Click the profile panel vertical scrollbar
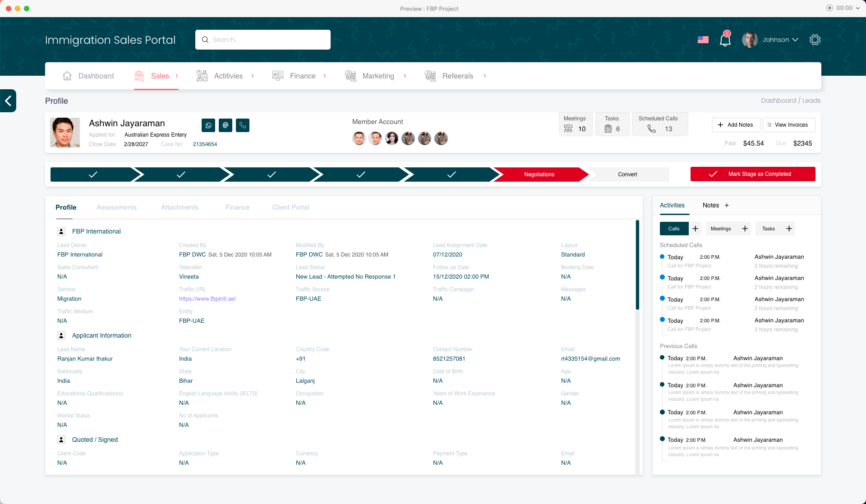The height and width of the screenshot is (504, 866). [637, 265]
